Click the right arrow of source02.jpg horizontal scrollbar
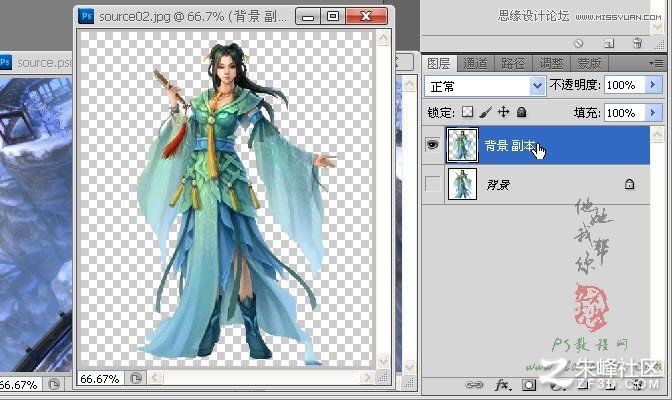Image resolution: width=672 pixels, height=400 pixels. (x=366, y=378)
